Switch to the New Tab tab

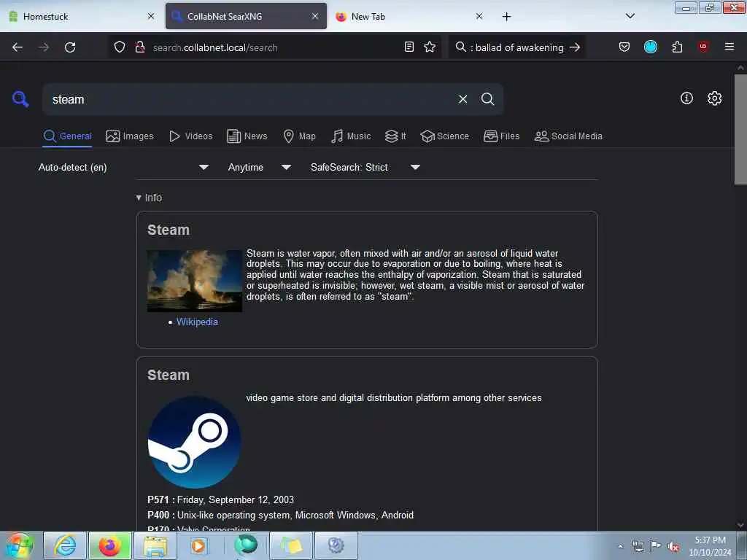(x=410, y=16)
